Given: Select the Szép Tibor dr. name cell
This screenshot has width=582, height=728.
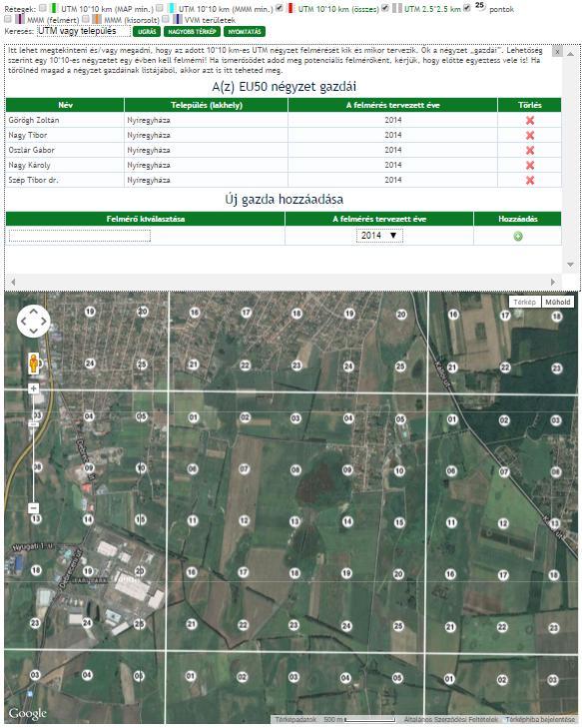Looking at the screenshot, I should 65,180.
